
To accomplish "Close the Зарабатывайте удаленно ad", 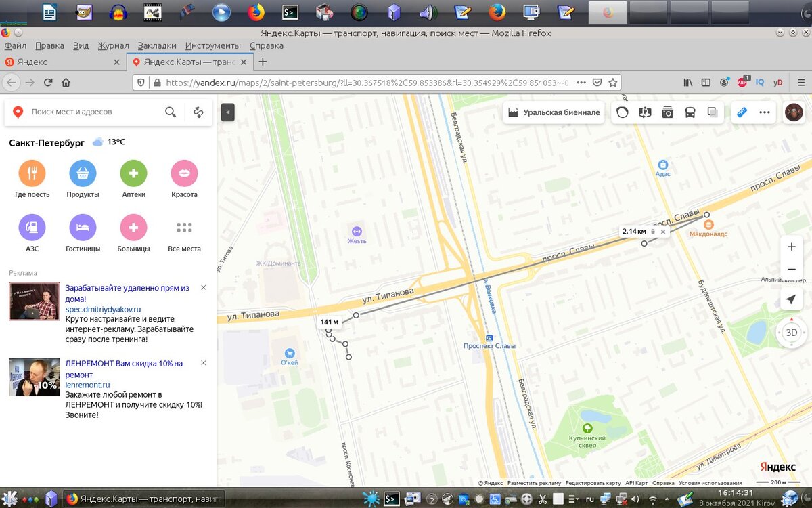I will (x=204, y=288).
